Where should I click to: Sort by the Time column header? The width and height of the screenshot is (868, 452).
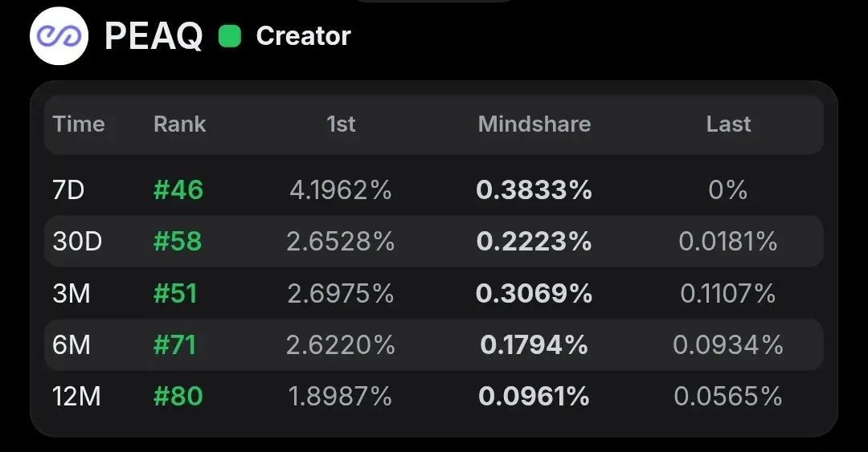(79, 124)
